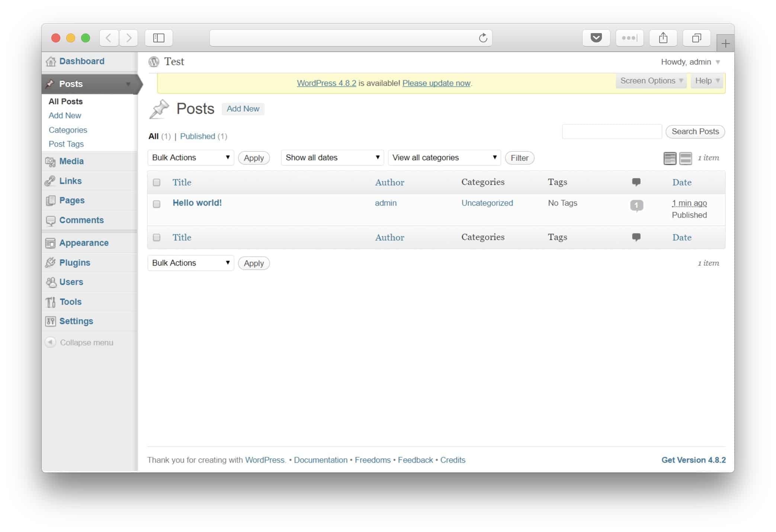This screenshot has height=532, width=776.
Task: Open the Plugins menu in the sidebar
Action: 74,263
